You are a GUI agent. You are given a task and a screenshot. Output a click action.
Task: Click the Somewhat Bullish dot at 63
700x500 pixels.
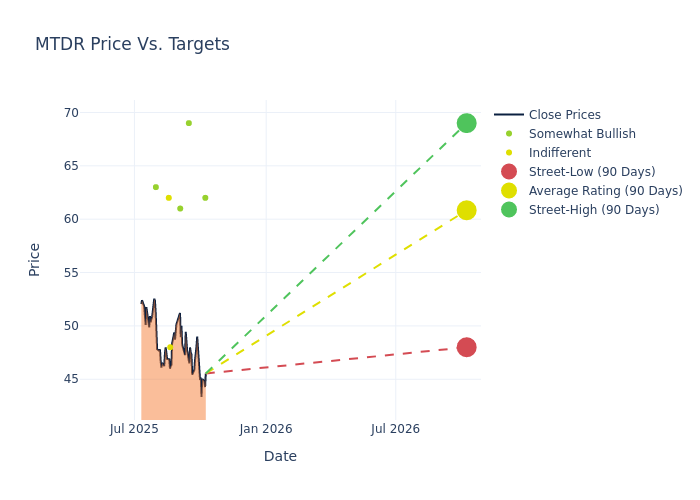155,187
